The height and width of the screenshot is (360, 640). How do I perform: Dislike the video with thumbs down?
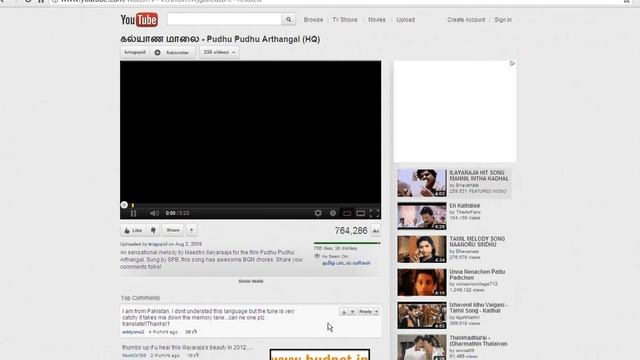(x=153, y=230)
